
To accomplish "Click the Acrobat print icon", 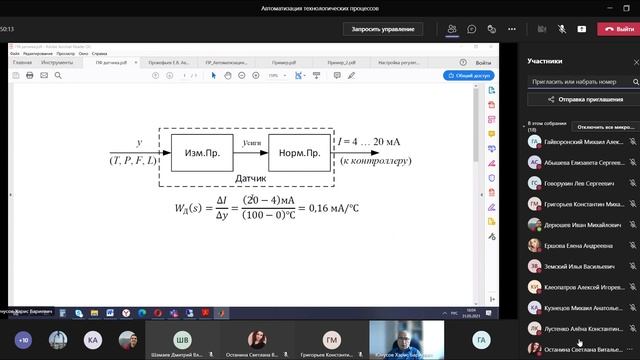I will click(x=29, y=76).
